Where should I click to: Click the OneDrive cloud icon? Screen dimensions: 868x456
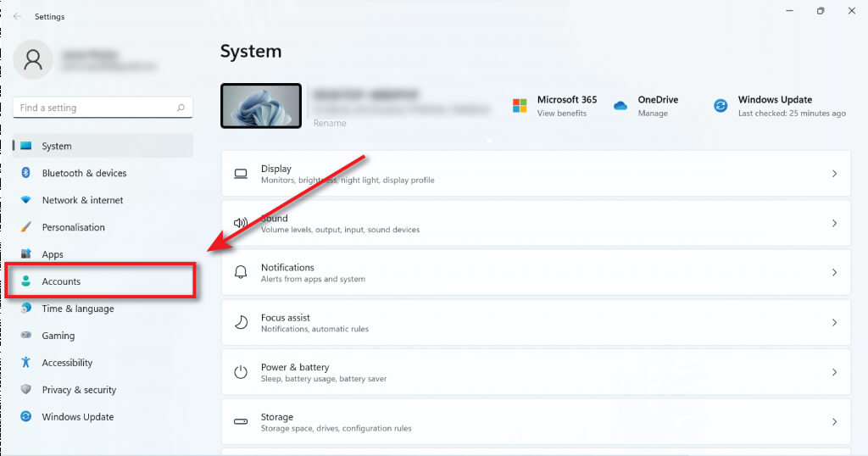[x=620, y=106]
